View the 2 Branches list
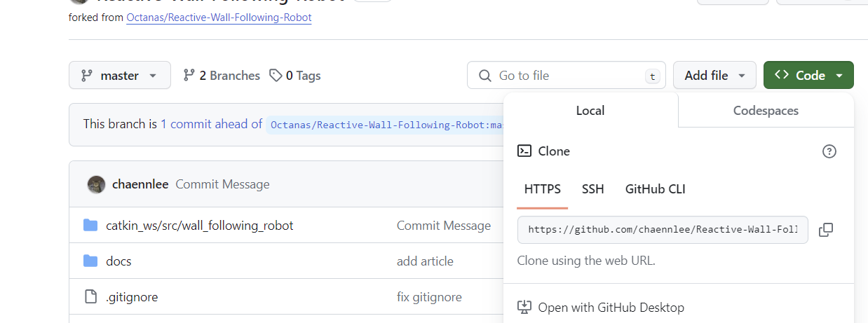Screen dimensions: 868x323 (x=222, y=76)
